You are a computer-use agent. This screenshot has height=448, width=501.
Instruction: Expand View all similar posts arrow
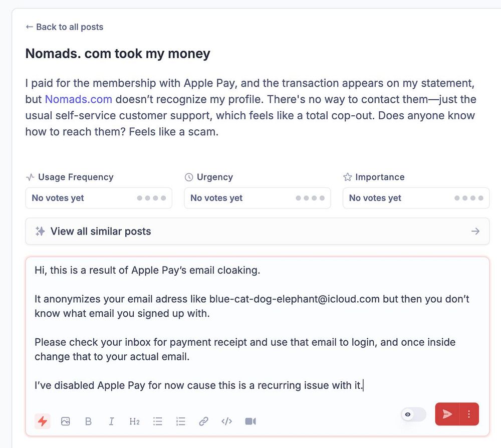(475, 231)
